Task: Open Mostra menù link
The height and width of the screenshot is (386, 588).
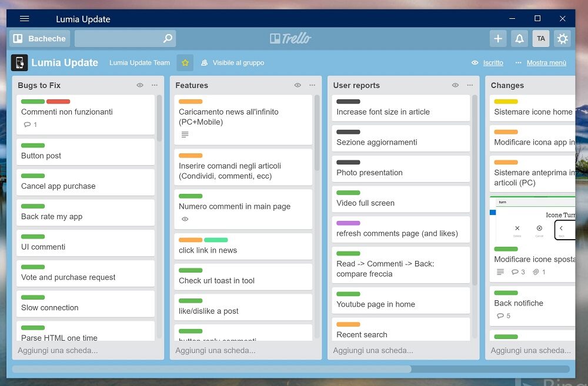Action: (546, 63)
